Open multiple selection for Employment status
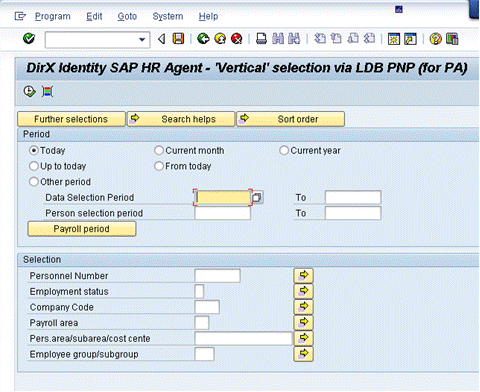The image size is (480, 392). pyautogui.click(x=303, y=291)
